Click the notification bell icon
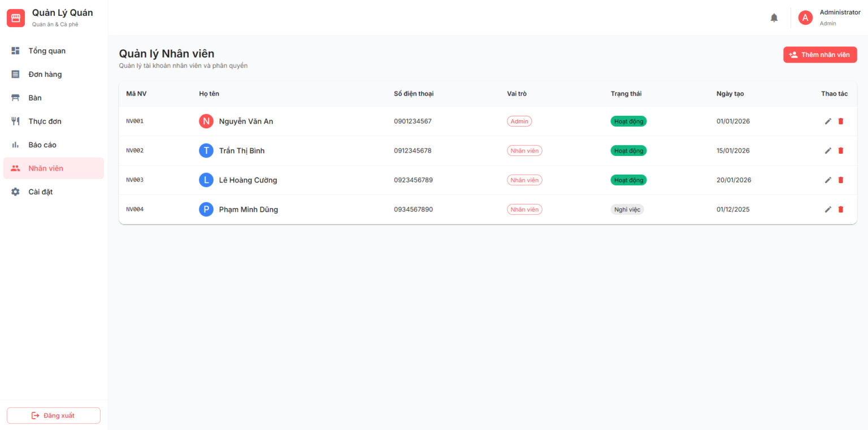The height and width of the screenshot is (430, 868). click(774, 18)
